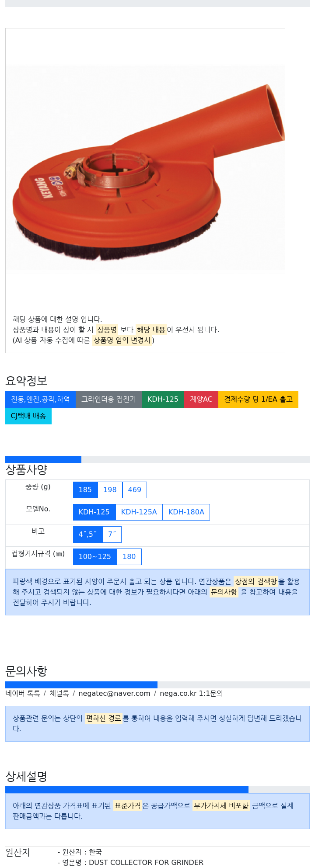Image resolution: width=315 pixels, height=868 pixels.
Task: Select model KDH-125
Action: click(94, 512)
